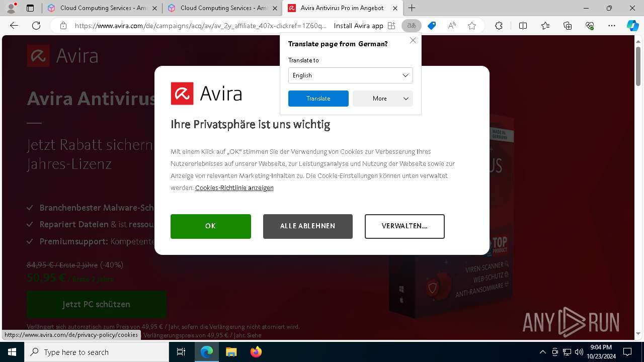
Task: Switch to first Cloud Computing Services tab
Action: (x=102, y=8)
